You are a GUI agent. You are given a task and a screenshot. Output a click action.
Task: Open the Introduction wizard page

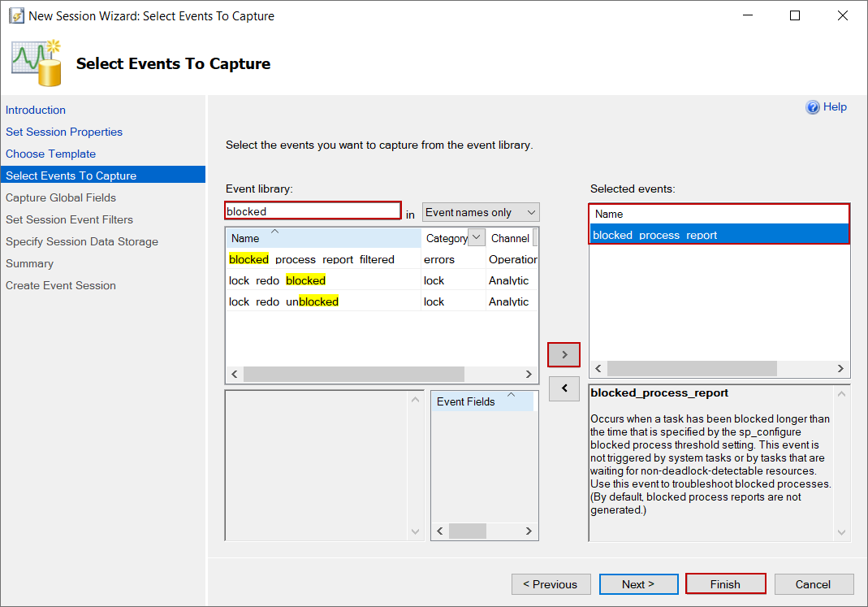pyautogui.click(x=36, y=110)
